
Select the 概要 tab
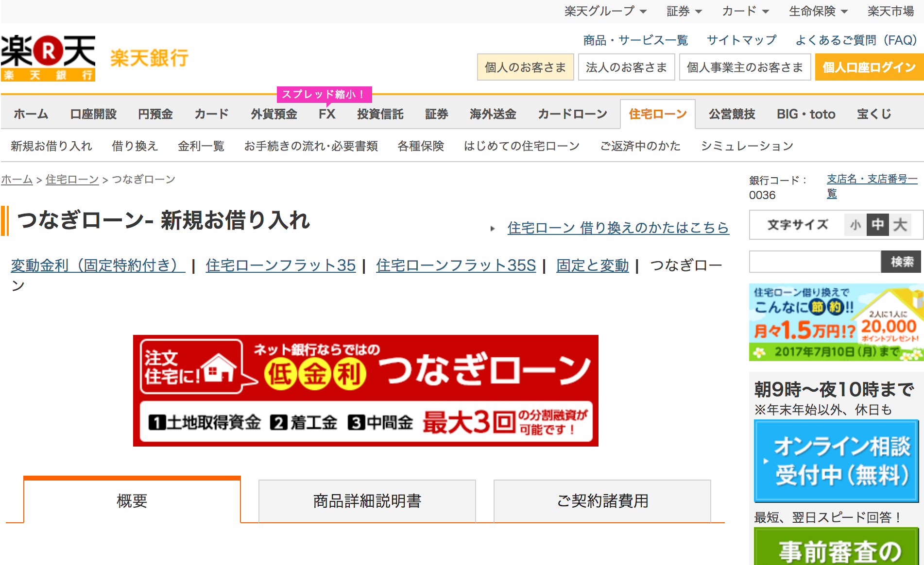point(132,500)
